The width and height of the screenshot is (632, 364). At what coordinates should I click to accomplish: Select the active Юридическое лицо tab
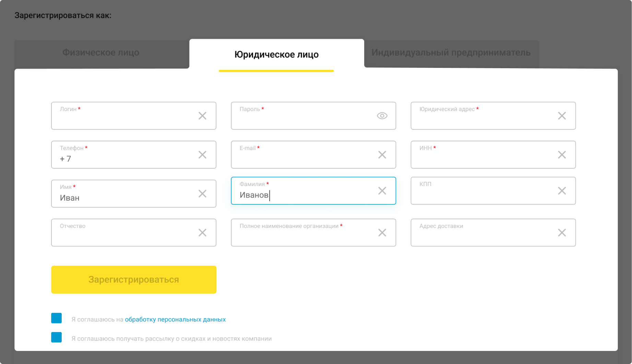pyautogui.click(x=276, y=54)
